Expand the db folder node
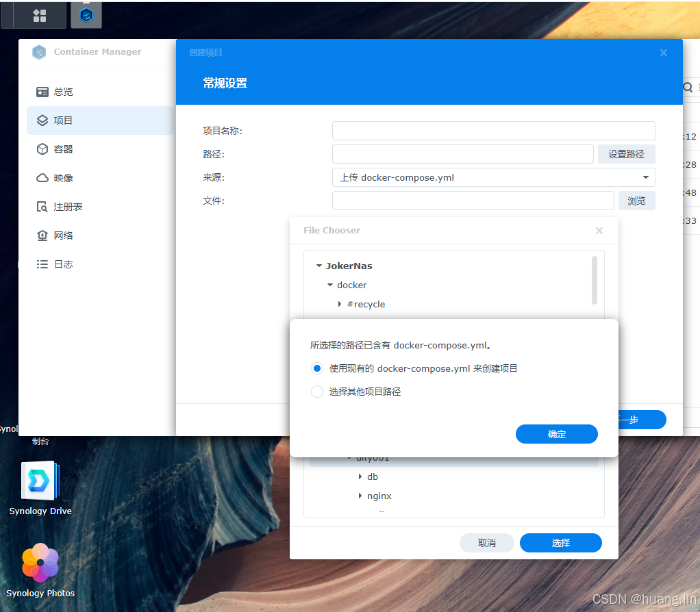 360,477
